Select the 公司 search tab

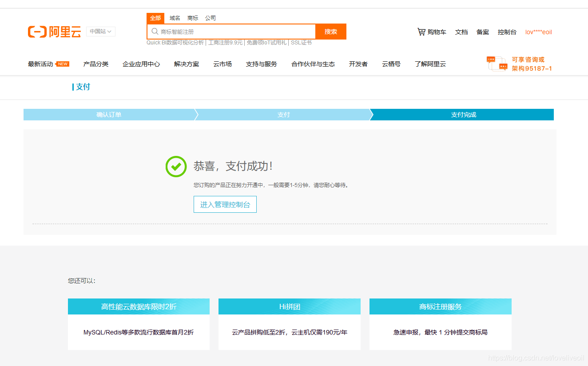211,18
